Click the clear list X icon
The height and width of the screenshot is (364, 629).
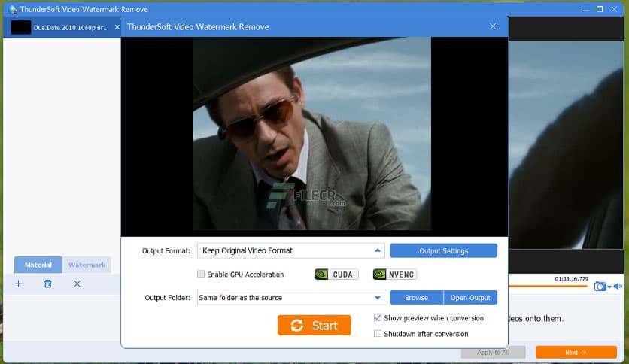coord(77,284)
